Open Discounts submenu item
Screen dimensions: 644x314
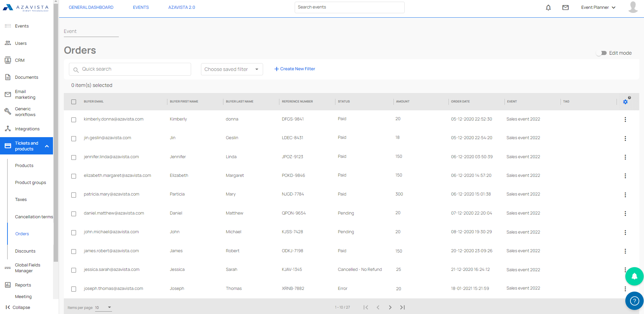25,251
